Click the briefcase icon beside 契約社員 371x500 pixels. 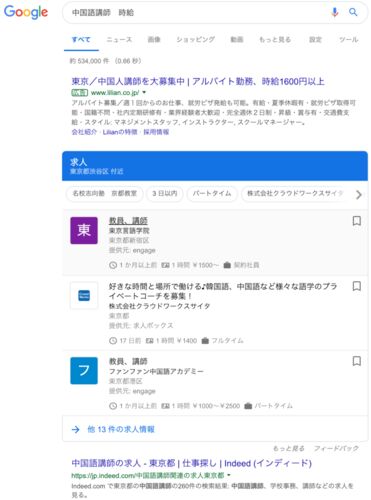click(x=227, y=265)
